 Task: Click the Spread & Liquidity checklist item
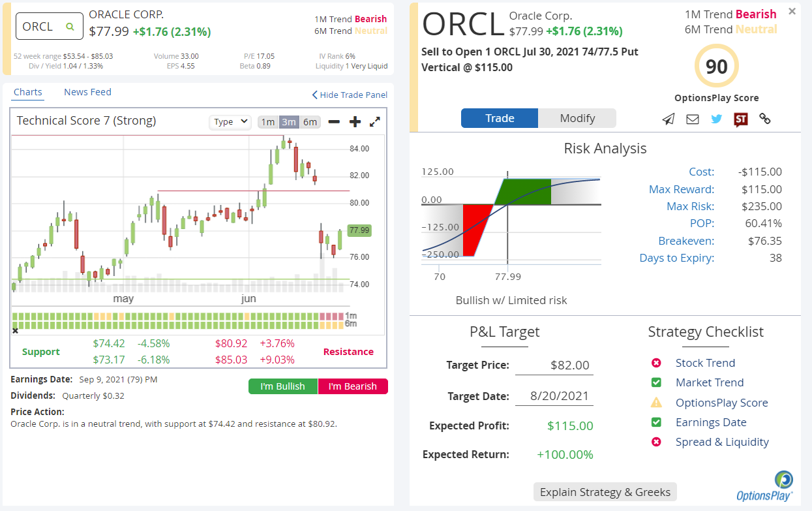[x=722, y=442]
